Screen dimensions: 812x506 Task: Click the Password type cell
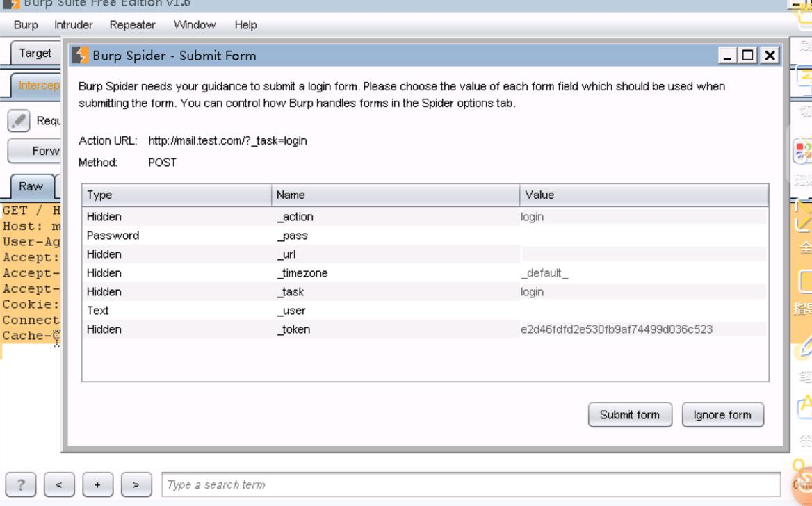click(177, 236)
